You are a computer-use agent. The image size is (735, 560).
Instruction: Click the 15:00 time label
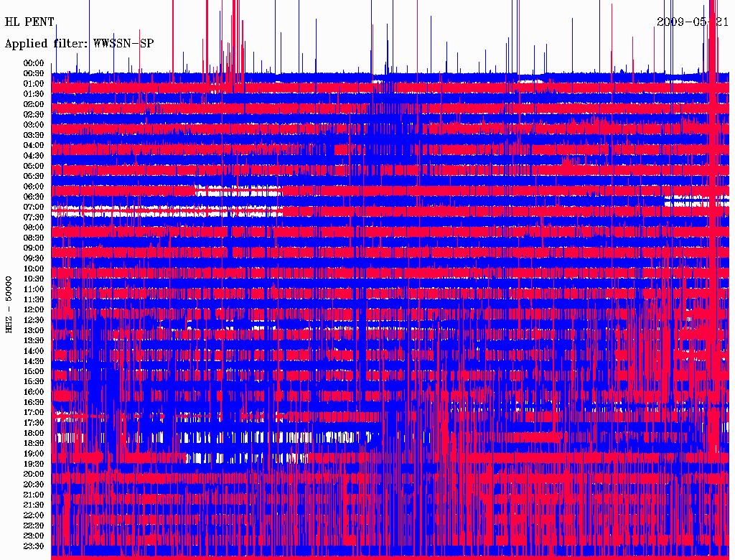pyautogui.click(x=34, y=371)
